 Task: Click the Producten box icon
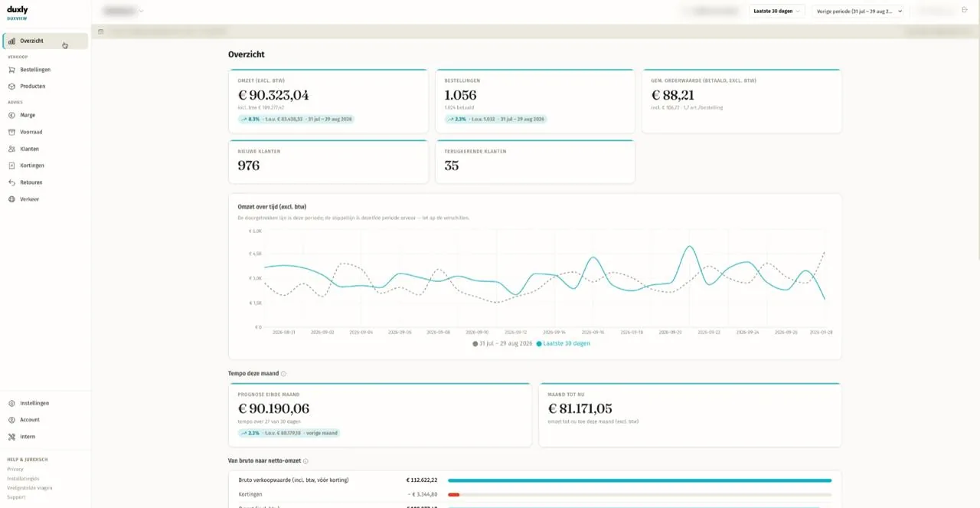click(11, 87)
